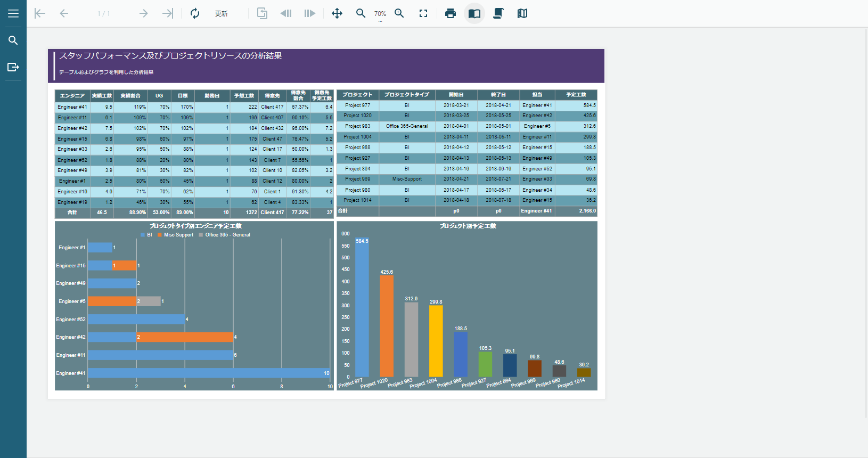
Task: Open the search panel
Action: coord(13,40)
